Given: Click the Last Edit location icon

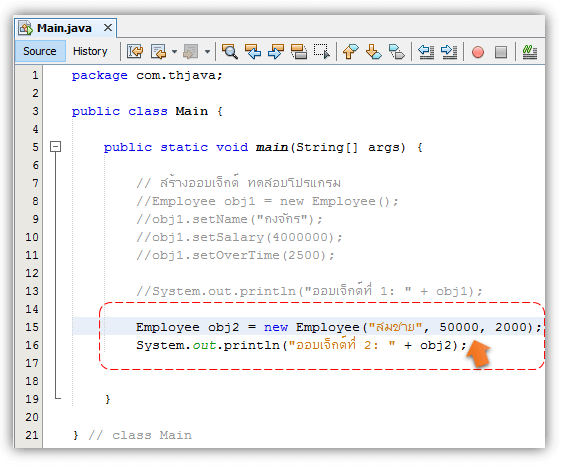Looking at the screenshot, I should tap(135, 51).
